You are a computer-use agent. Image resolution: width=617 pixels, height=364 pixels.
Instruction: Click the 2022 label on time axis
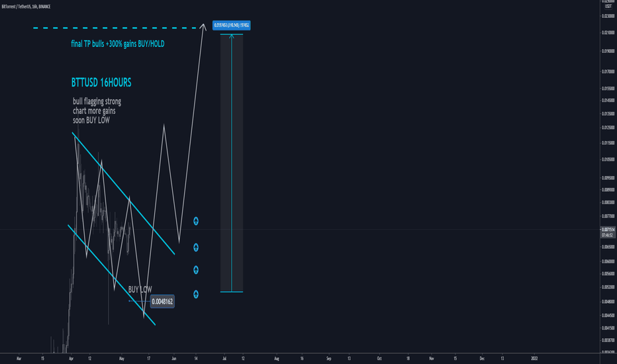(x=534, y=359)
